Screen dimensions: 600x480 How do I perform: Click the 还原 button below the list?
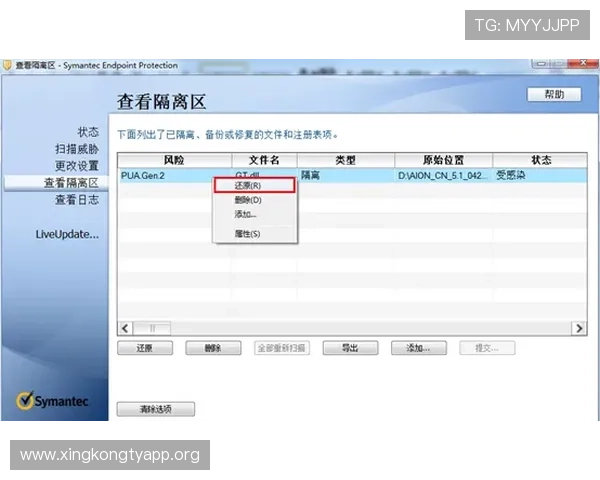tap(145, 348)
